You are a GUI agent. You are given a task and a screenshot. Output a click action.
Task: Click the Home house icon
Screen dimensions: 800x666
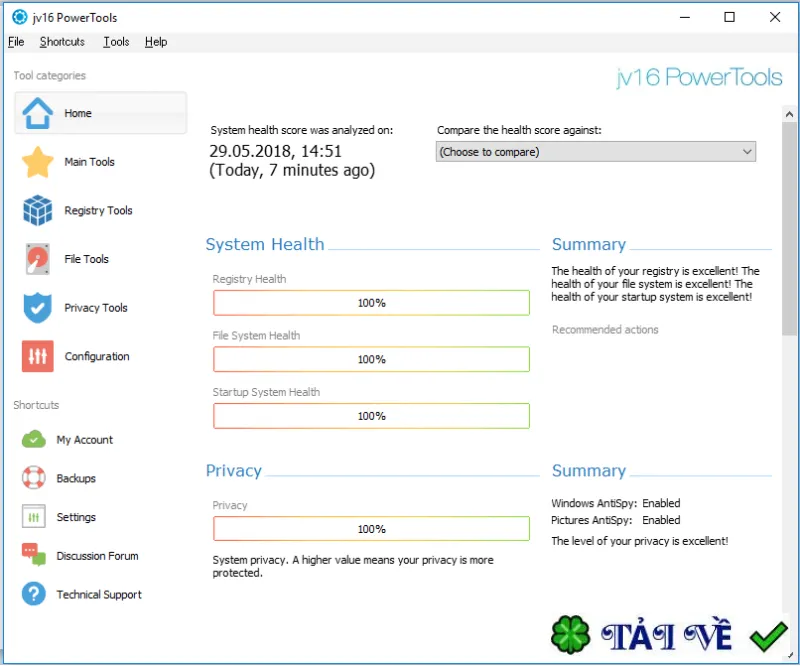coord(37,113)
